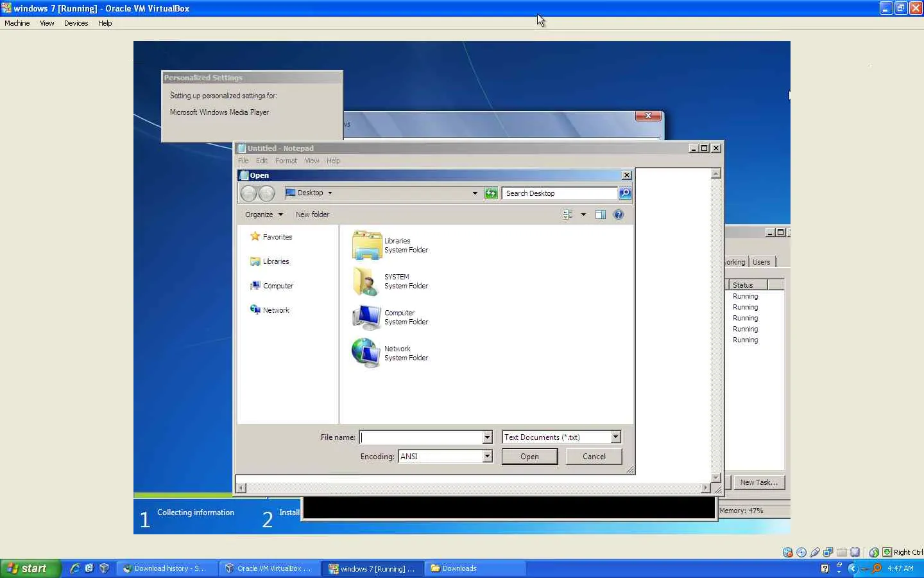Image resolution: width=924 pixels, height=578 pixels.
Task: Open the address bar history dropdown
Action: tap(475, 193)
